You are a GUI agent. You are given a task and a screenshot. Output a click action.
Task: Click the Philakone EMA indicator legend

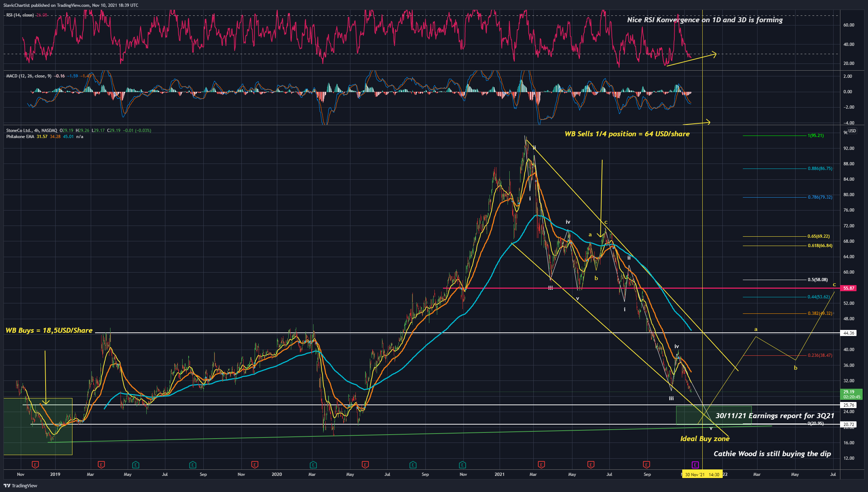pyautogui.click(x=20, y=137)
